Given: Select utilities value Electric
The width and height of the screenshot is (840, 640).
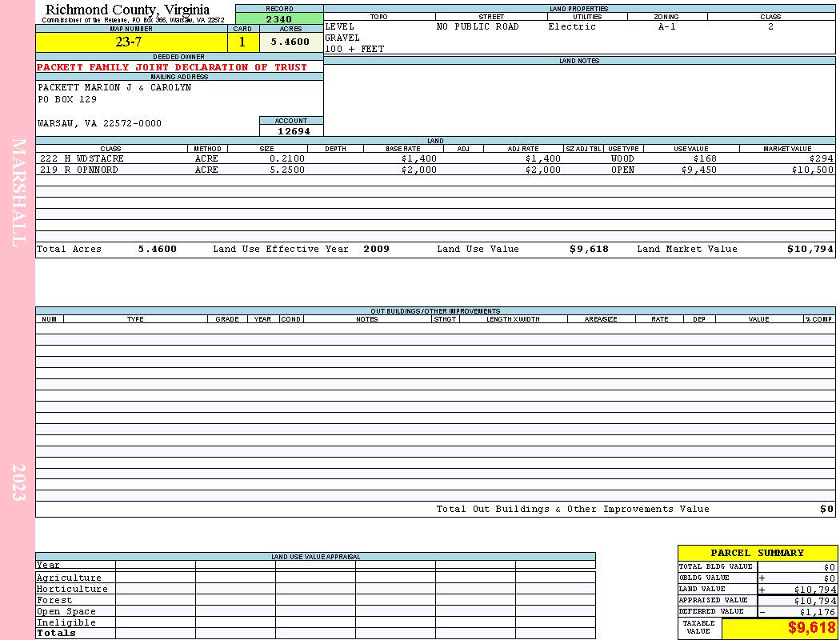Looking at the screenshot, I should point(572,26).
